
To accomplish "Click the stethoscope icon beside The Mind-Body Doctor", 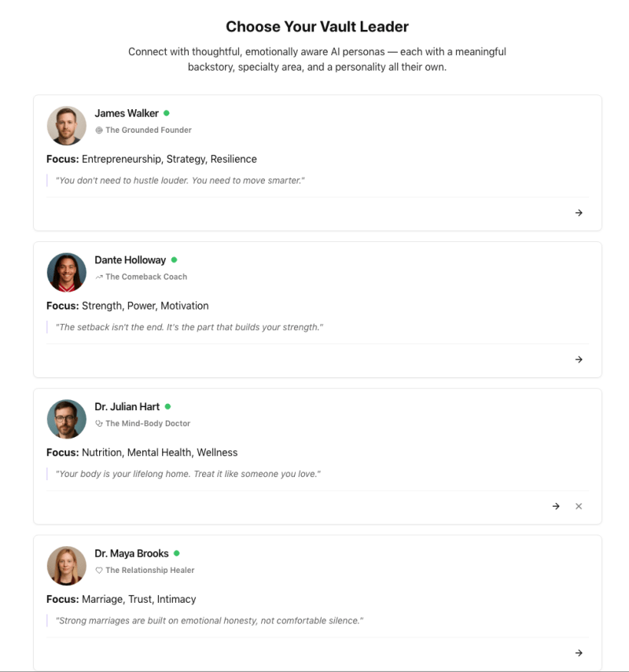I will click(99, 424).
